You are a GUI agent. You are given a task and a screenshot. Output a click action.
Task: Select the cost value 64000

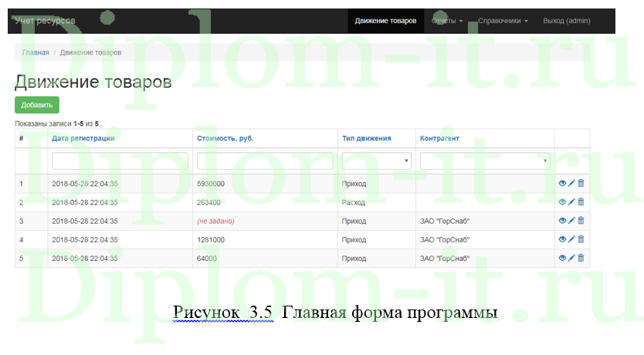pos(207,259)
